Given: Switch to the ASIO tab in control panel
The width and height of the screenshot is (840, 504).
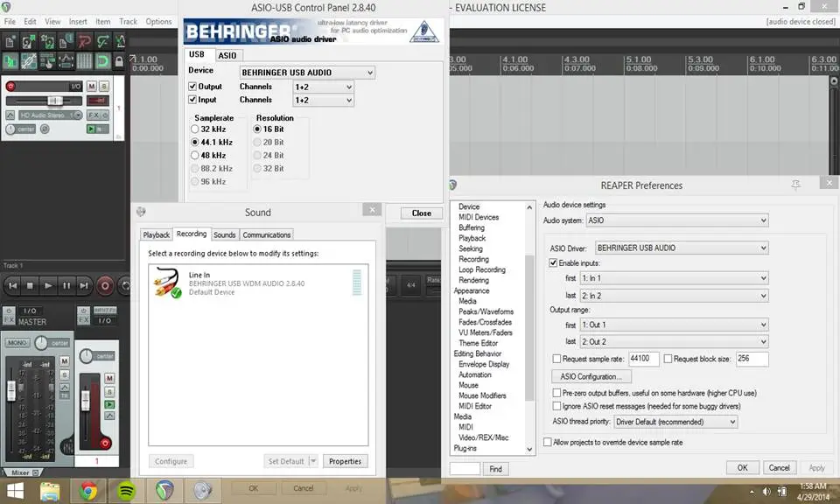Looking at the screenshot, I should point(227,55).
